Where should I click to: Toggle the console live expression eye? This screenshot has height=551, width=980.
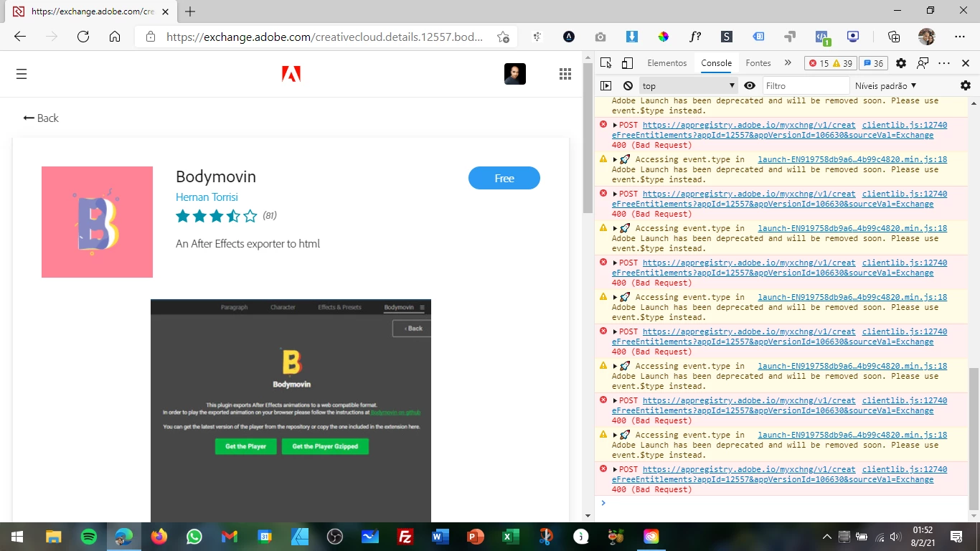(750, 85)
